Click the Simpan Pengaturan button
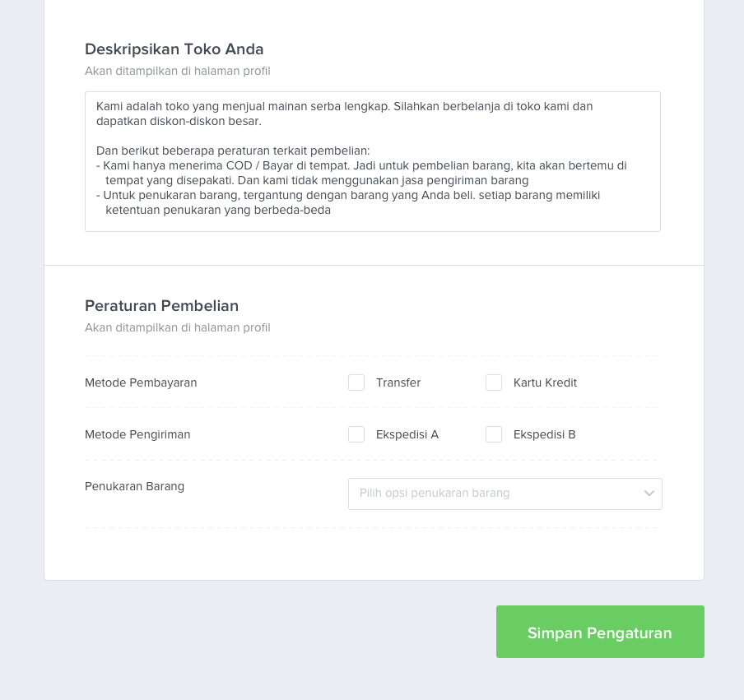The image size is (744, 700). pos(600,632)
